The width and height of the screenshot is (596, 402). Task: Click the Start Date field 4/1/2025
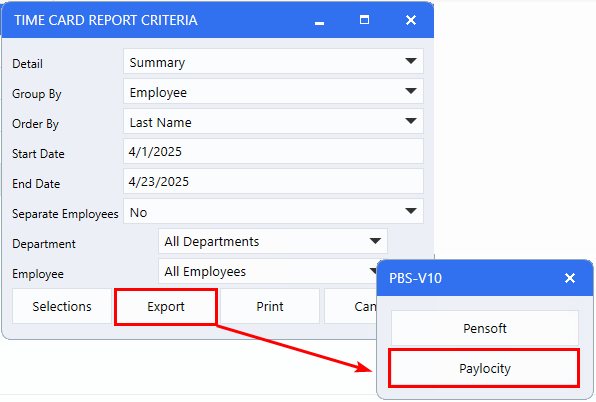coord(273,151)
